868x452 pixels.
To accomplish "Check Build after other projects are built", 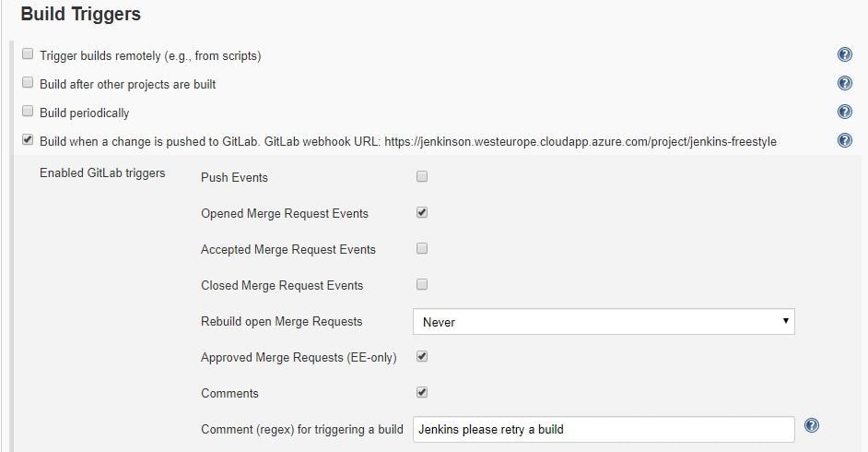I will 28,82.
